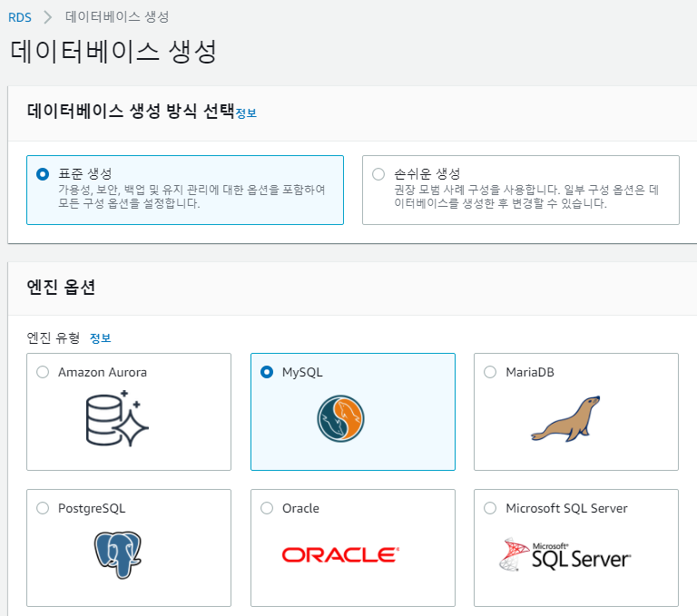Screen dimensions: 697x616
Task: Click the 엔진 유형 label
Action: (x=54, y=337)
